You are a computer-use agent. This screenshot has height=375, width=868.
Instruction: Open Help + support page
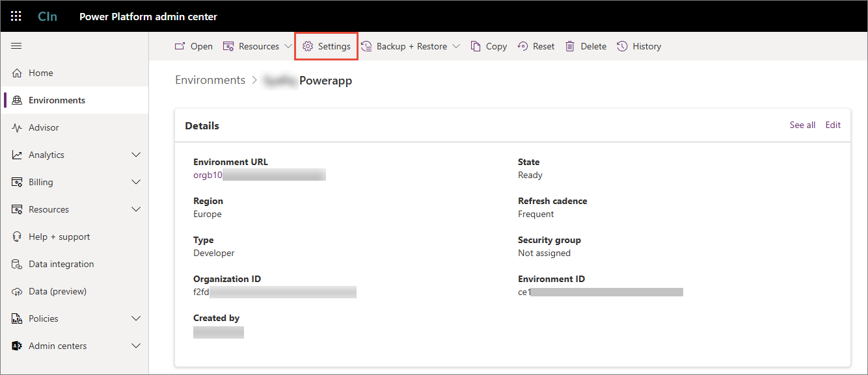pos(74,237)
